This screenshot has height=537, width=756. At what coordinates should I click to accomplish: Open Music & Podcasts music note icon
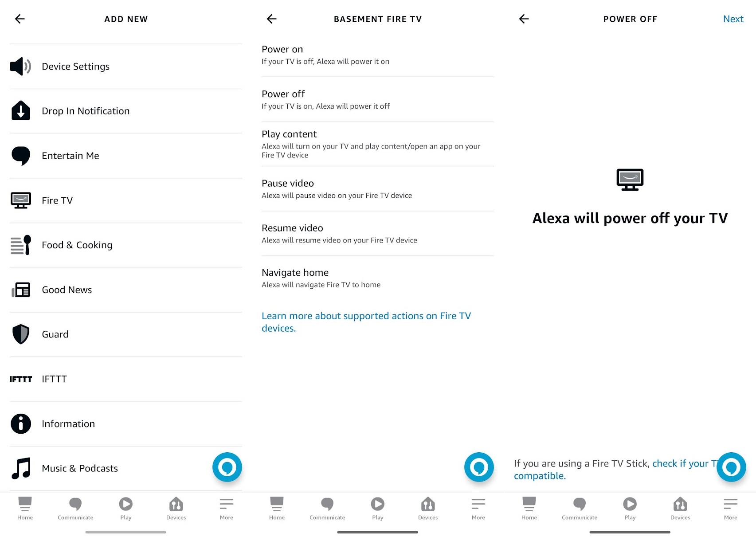[x=20, y=468]
